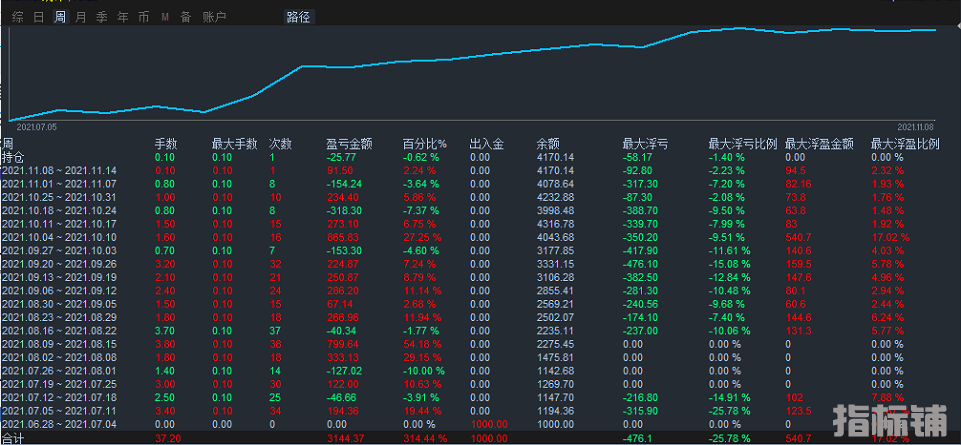Click the 159.5 max floating profit cell
The width and height of the screenshot is (961, 445).
click(797, 264)
